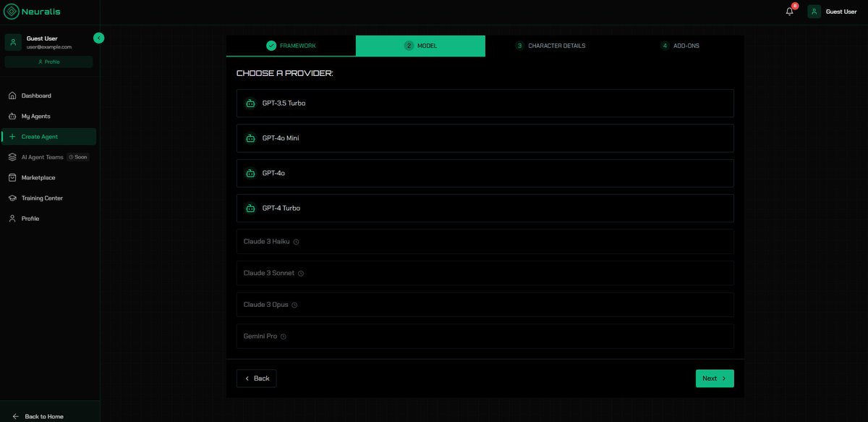Click the Training Center graduation cap icon
The image size is (868, 422).
click(x=12, y=198)
